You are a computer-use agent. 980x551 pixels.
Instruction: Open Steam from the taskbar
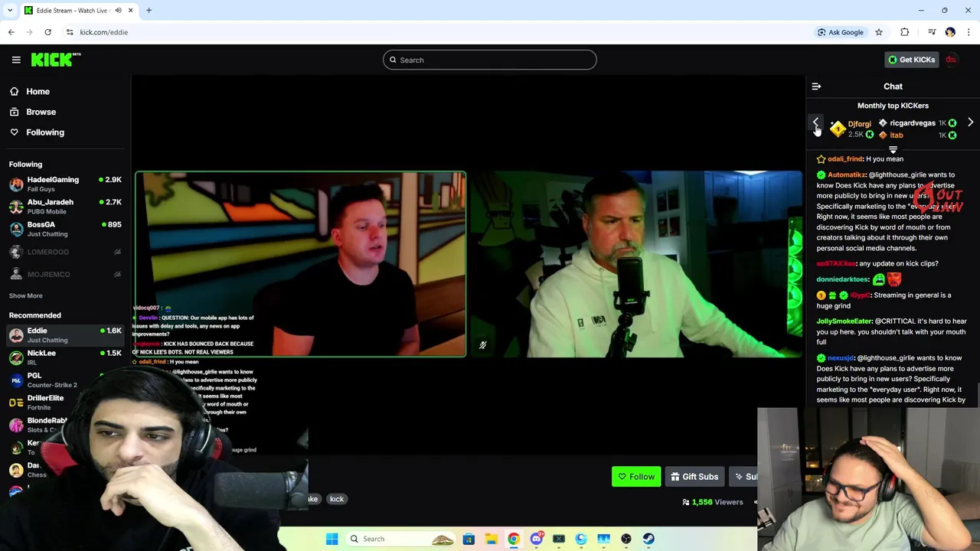648,539
